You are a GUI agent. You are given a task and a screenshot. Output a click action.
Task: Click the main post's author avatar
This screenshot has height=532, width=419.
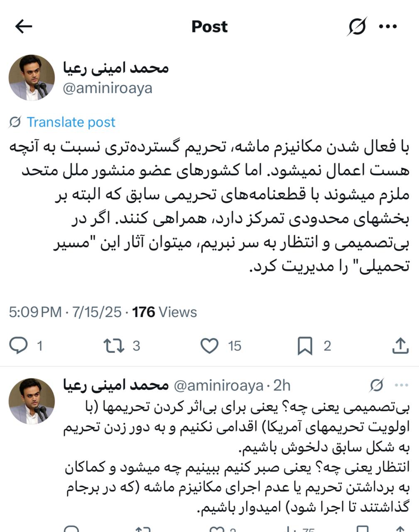32,78
